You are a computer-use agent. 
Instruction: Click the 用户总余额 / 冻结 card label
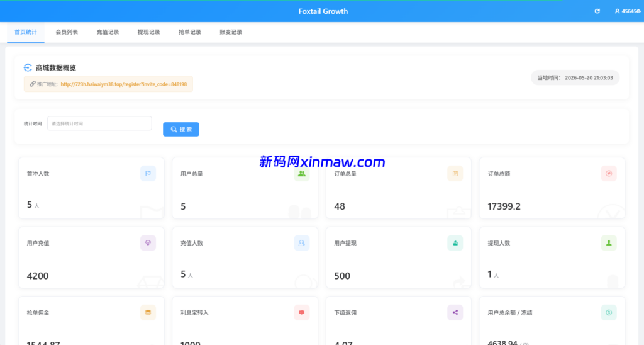(x=510, y=312)
